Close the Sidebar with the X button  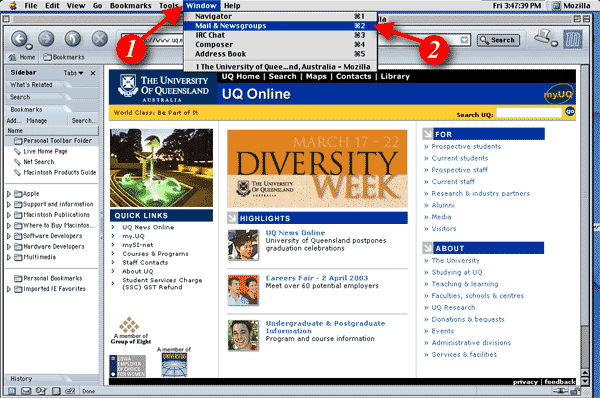point(93,73)
